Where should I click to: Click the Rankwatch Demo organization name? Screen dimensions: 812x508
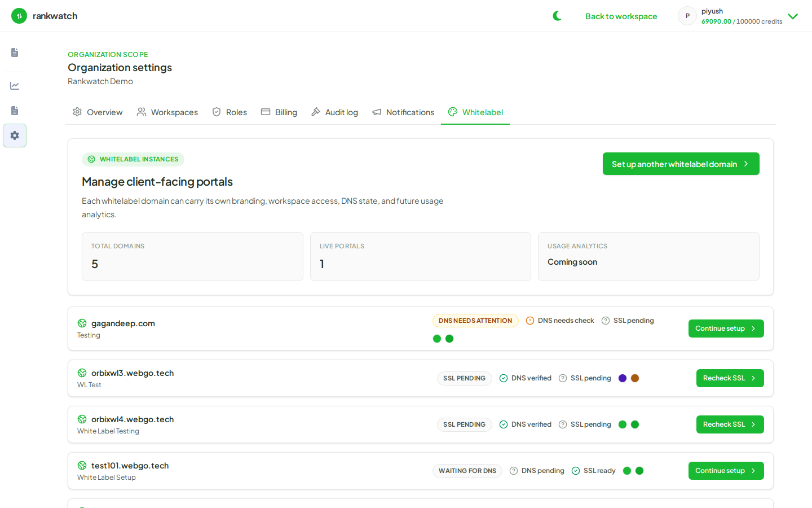click(100, 81)
